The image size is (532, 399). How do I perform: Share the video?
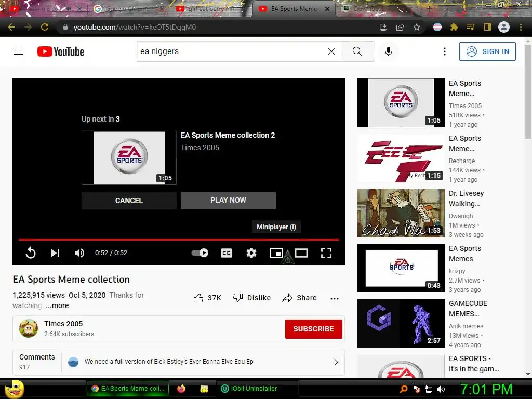300,298
